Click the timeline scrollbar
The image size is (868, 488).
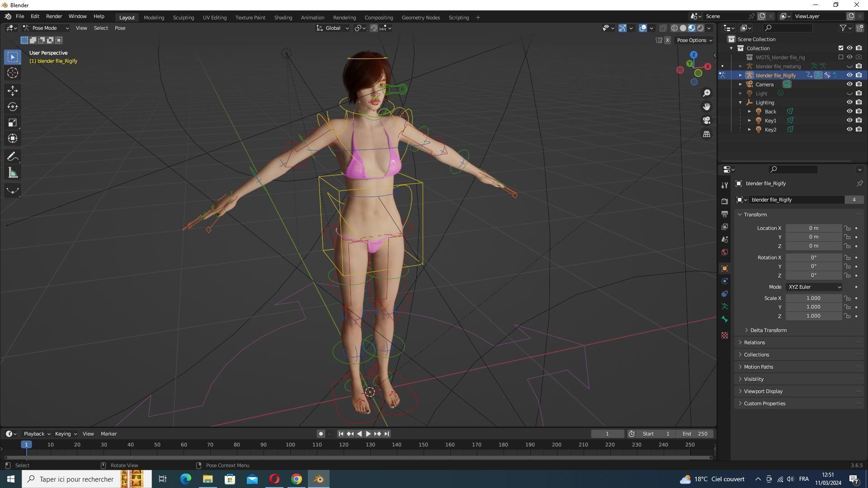coord(357,457)
